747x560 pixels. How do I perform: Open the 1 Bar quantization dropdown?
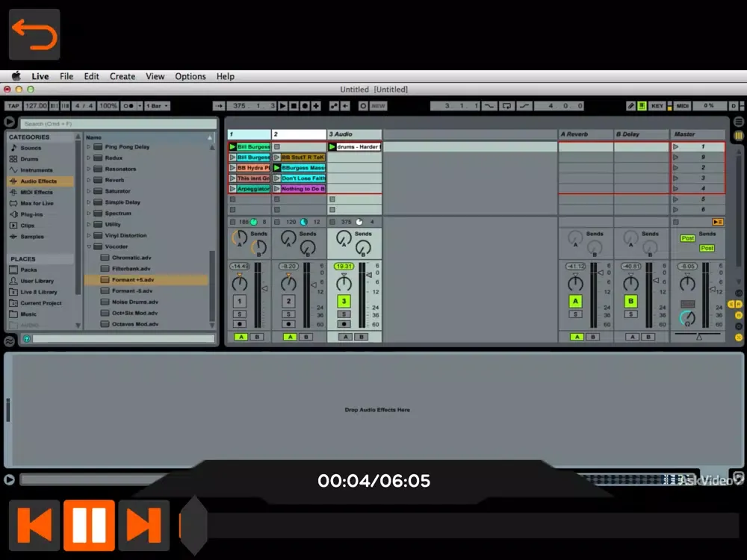click(157, 106)
